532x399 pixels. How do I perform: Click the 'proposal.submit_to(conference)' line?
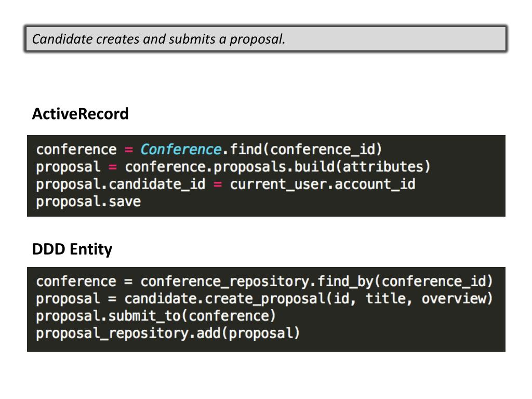(156, 316)
